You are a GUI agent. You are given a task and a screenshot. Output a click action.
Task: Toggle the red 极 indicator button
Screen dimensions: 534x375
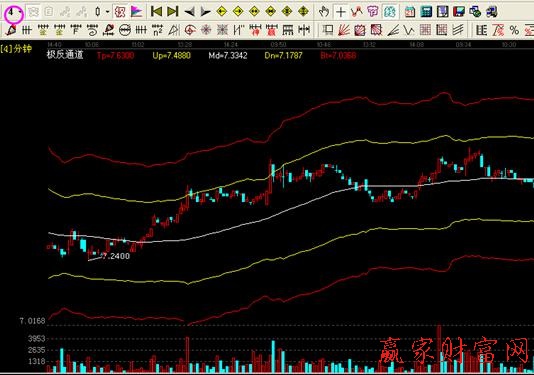[120, 12]
